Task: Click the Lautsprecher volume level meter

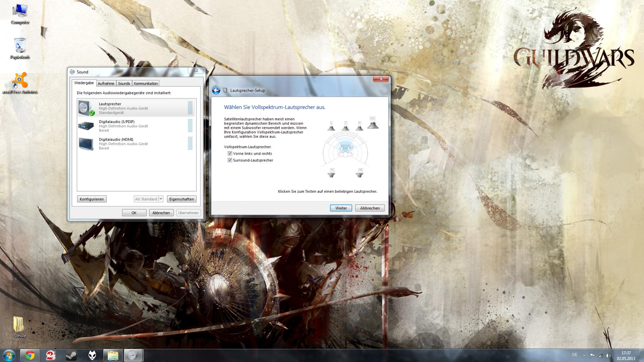Action: (190, 108)
